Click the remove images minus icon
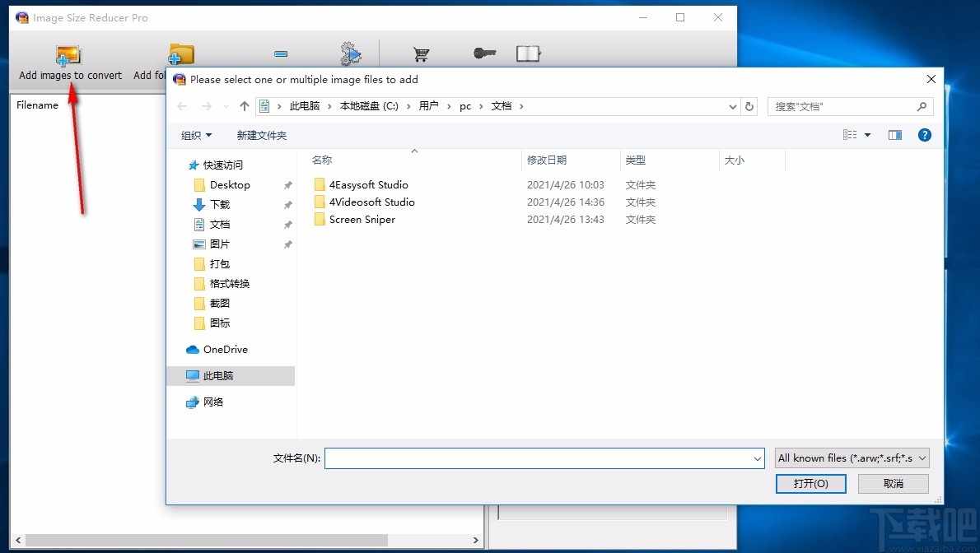The image size is (980, 553). pos(280,52)
